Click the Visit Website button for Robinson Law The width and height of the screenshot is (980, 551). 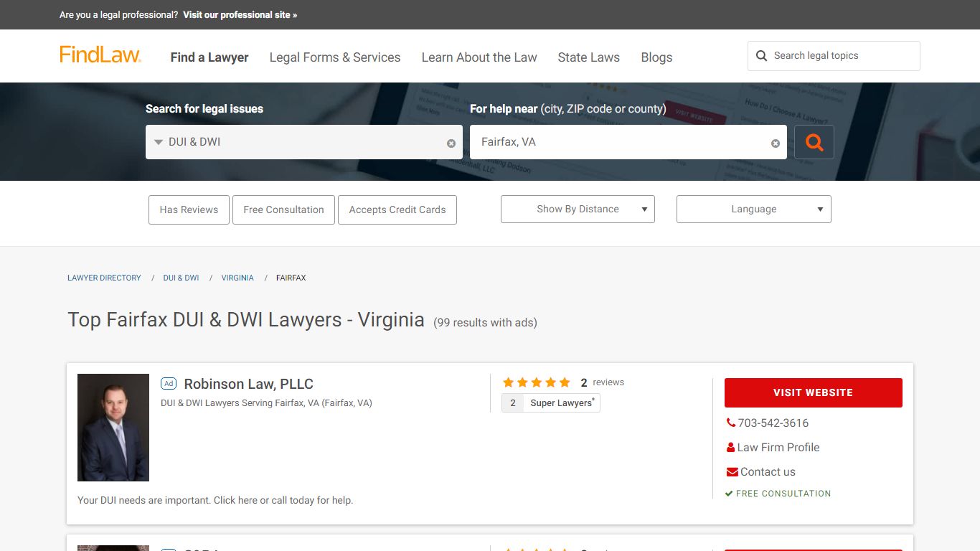(814, 392)
